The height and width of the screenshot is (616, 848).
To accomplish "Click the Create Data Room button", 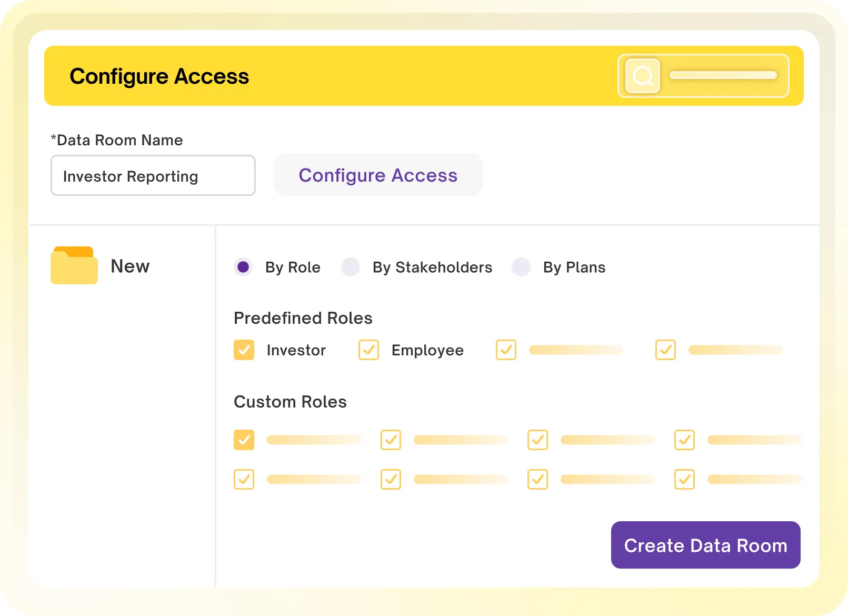I will (x=705, y=545).
